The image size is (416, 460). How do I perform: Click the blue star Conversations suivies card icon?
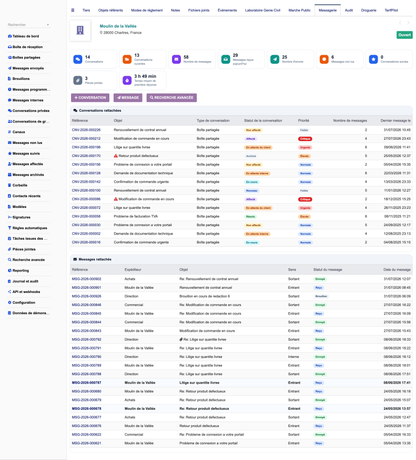click(x=373, y=59)
